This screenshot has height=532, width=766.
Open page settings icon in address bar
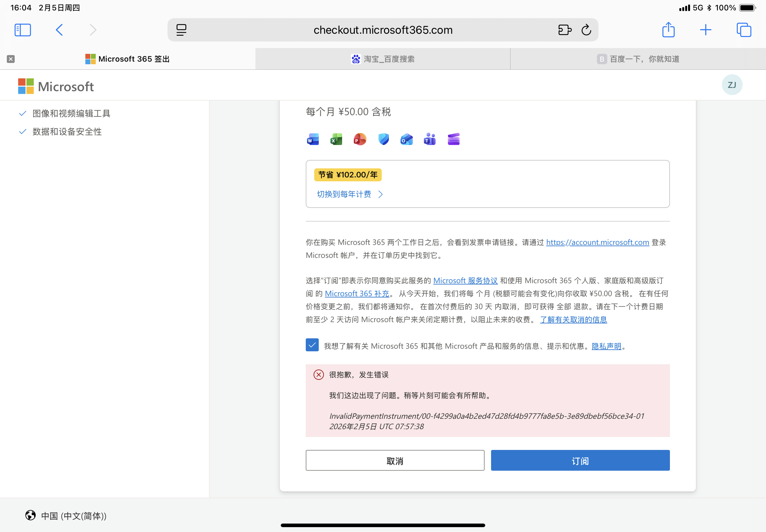181,30
